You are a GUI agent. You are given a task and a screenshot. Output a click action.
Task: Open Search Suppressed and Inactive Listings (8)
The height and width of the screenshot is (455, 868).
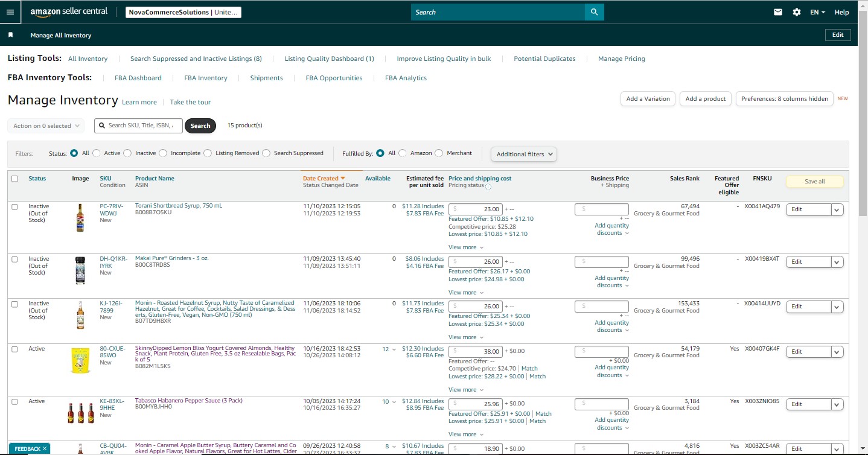click(x=196, y=59)
